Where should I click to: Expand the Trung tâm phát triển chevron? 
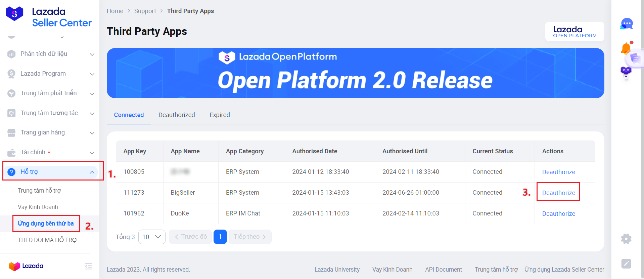click(92, 93)
